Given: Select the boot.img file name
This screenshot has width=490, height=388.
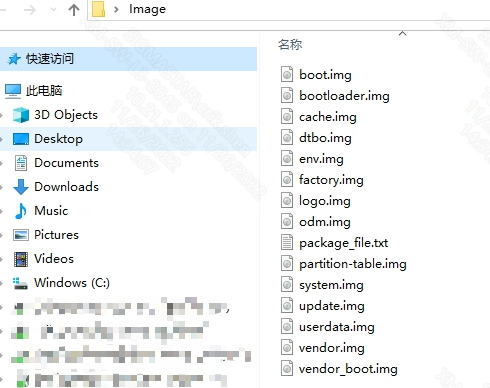Looking at the screenshot, I should pos(325,75).
